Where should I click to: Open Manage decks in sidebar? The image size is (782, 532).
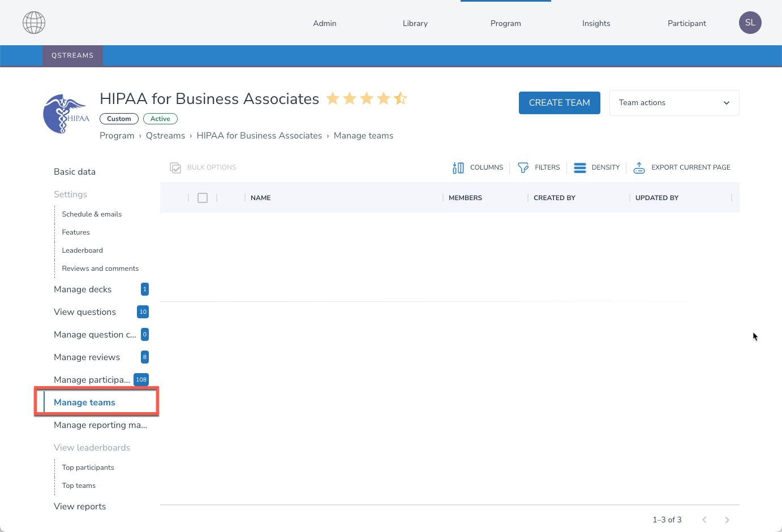pos(83,289)
